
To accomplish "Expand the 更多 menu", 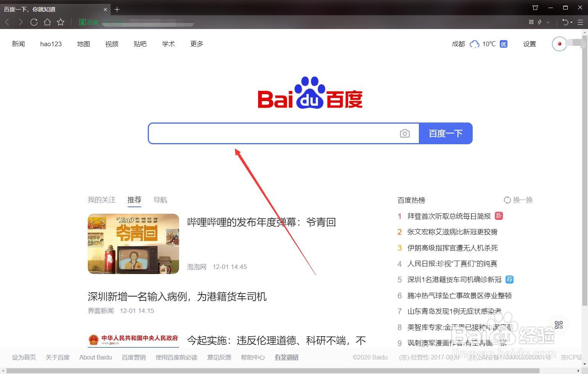I will pyautogui.click(x=197, y=44).
